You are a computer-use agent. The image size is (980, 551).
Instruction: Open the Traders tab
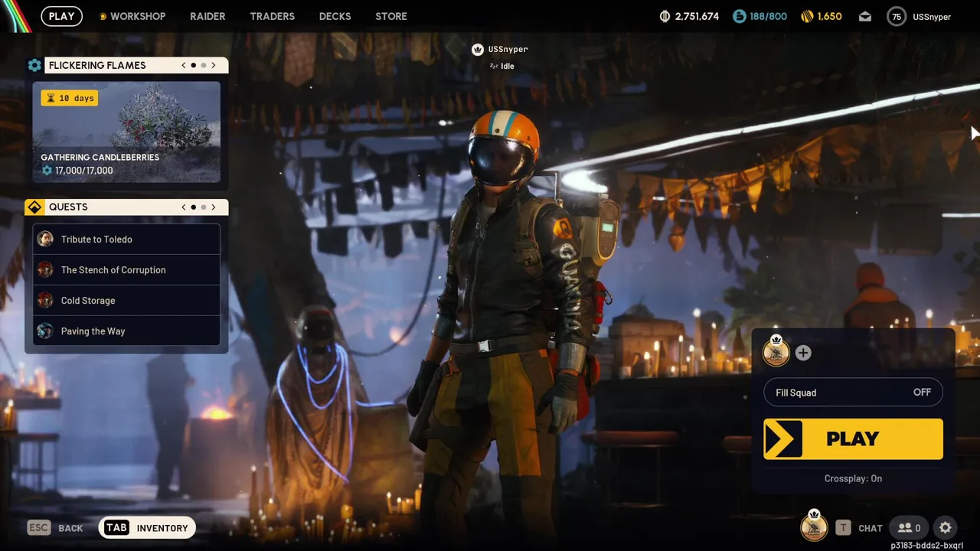[x=272, y=16]
